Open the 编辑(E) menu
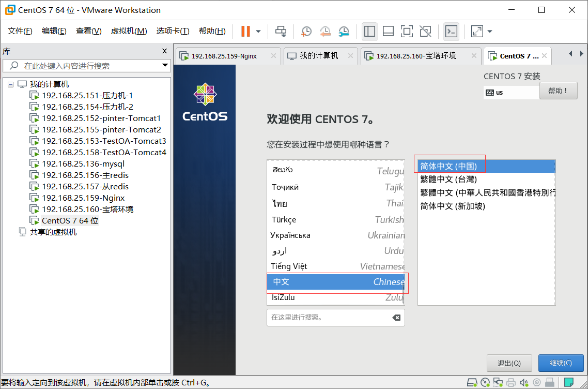This screenshot has height=389, width=588. pos(54,31)
